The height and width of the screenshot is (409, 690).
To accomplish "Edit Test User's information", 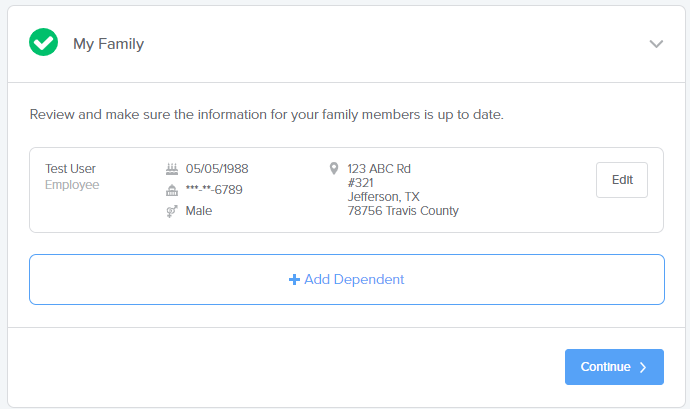I will pos(622,180).
